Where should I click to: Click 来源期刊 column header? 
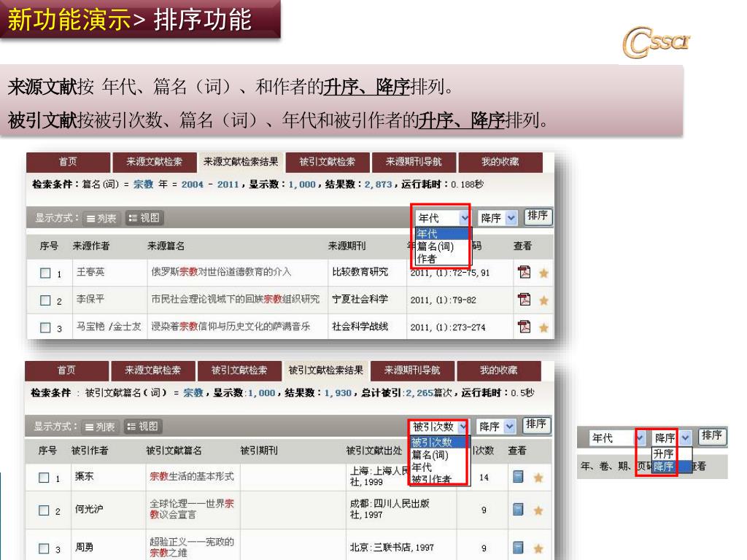click(x=347, y=246)
